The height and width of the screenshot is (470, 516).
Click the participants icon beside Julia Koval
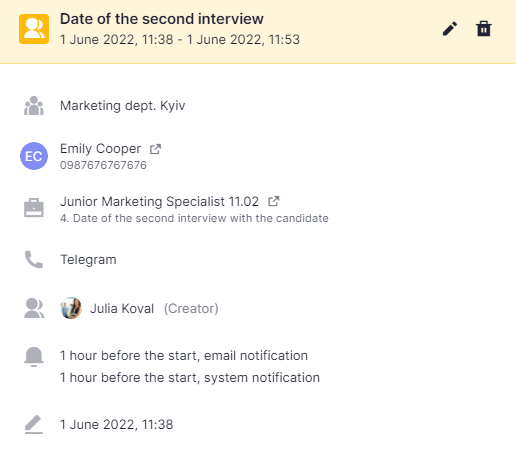click(34, 308)
